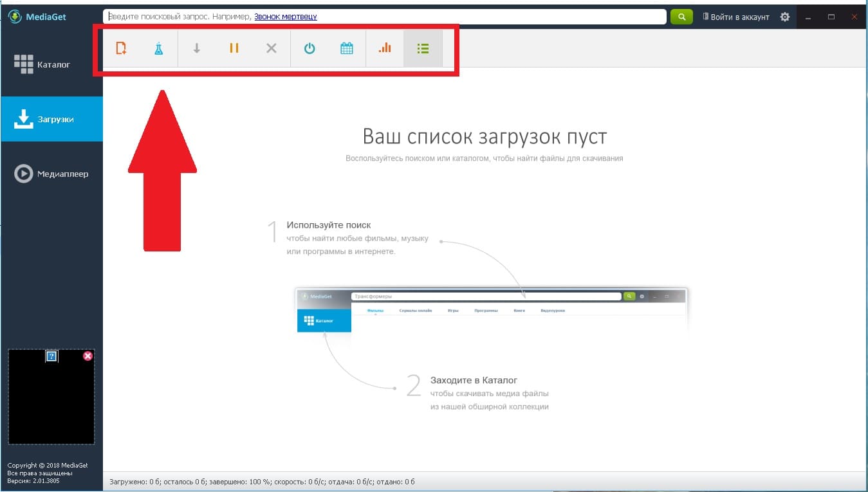Open the Медиаплеер sidebar section

pyautogui.click(x=51, y=174)
